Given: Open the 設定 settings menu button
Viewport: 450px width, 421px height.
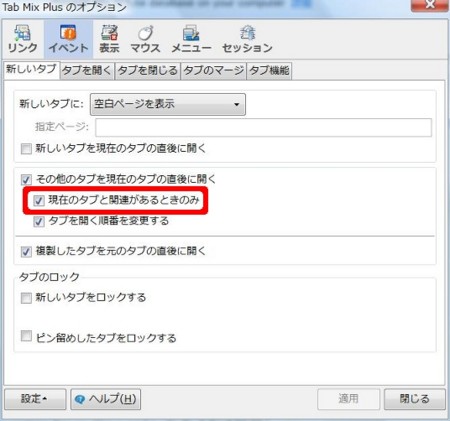Looking at the screenshot, I should [x=35, y=399].
